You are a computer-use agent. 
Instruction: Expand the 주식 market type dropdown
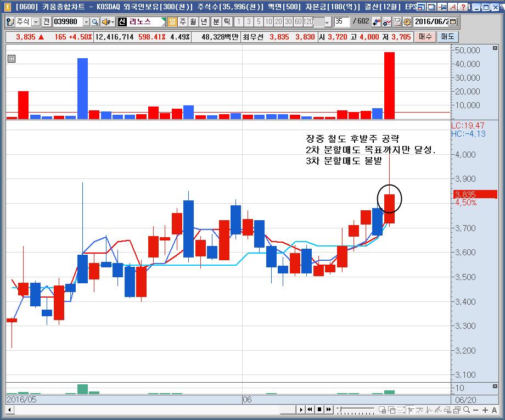36,22
